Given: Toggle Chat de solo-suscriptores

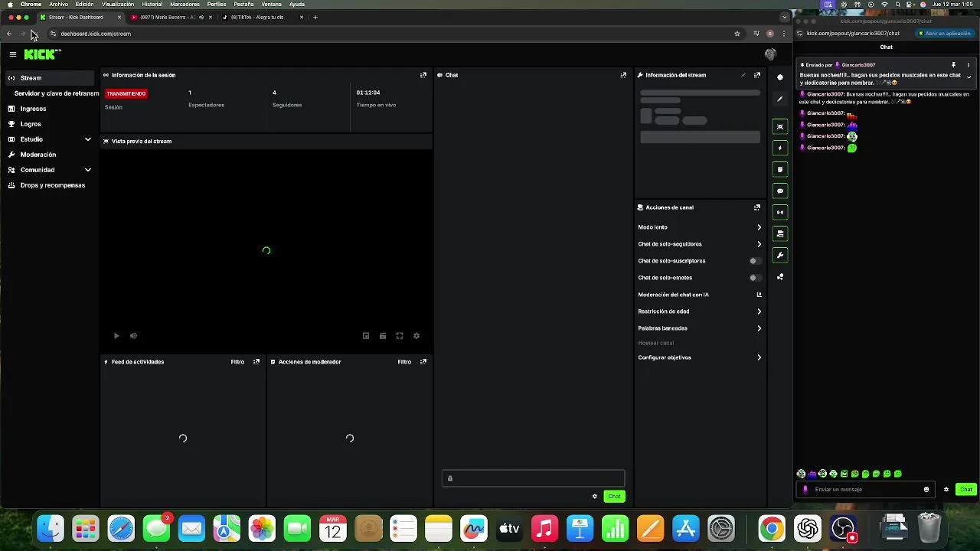Looking at the screenshot, I should tap(756, 261).
